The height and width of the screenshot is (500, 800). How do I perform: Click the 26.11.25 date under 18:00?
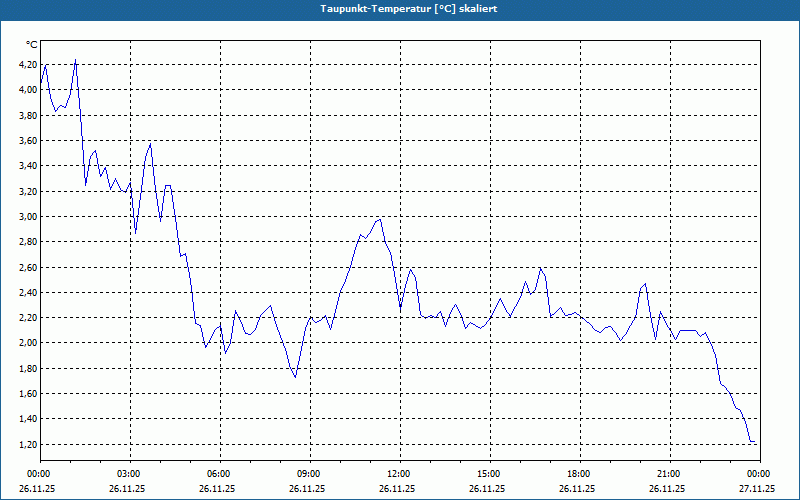coord(578,488)
